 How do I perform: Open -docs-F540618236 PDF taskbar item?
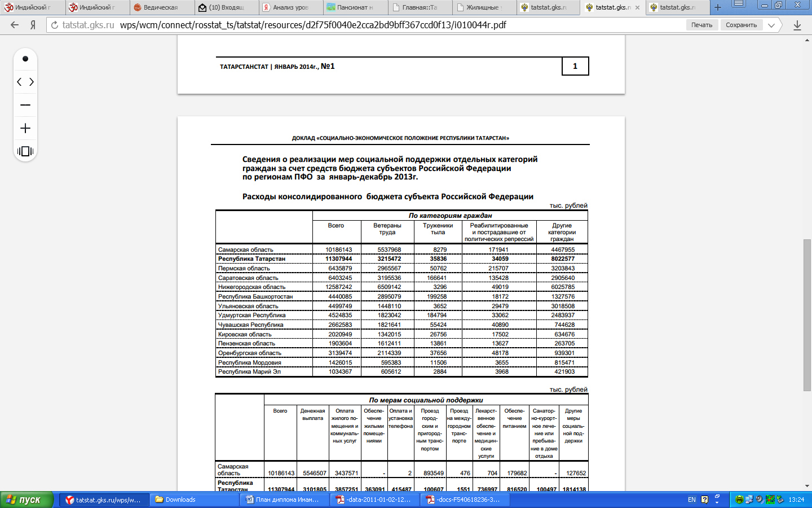point(466,500)
